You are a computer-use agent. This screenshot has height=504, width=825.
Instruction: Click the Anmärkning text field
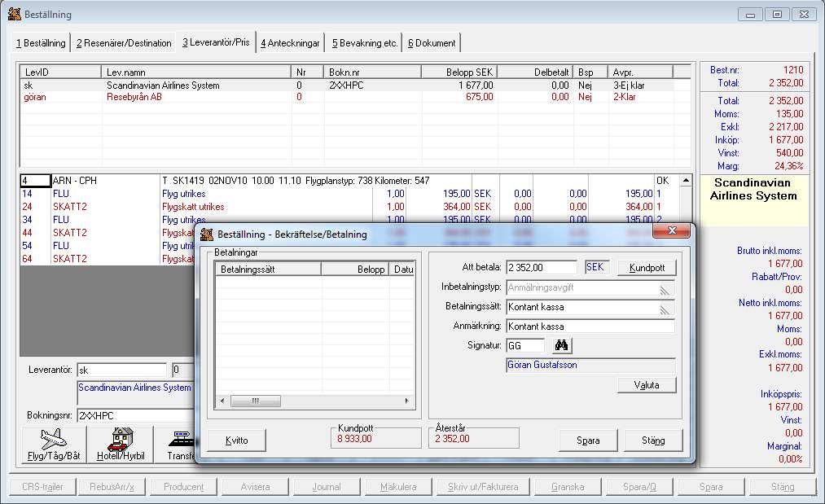tap(590, 327)
